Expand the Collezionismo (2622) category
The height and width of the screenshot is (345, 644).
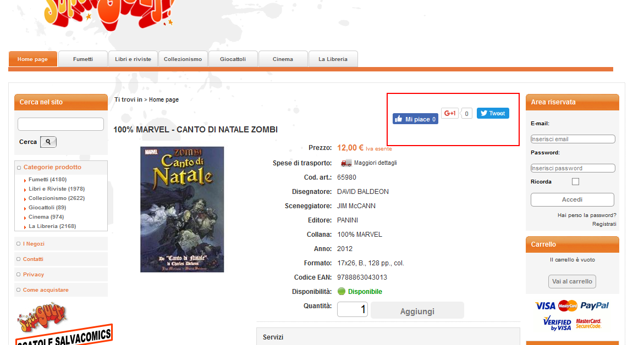point(56,198)
